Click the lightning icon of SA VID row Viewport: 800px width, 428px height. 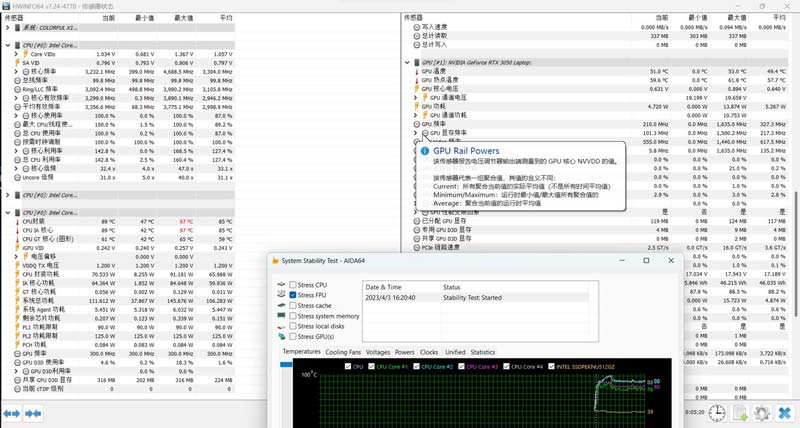click(17, 63)
